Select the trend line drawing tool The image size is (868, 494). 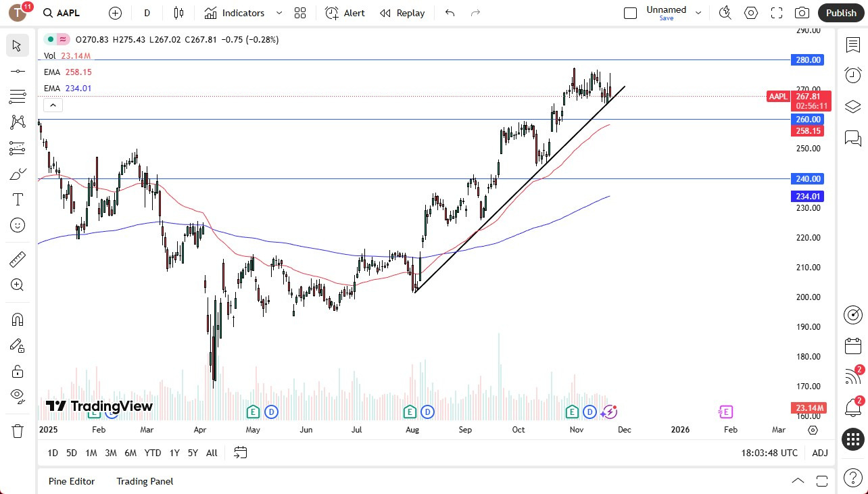click(17, 71)
